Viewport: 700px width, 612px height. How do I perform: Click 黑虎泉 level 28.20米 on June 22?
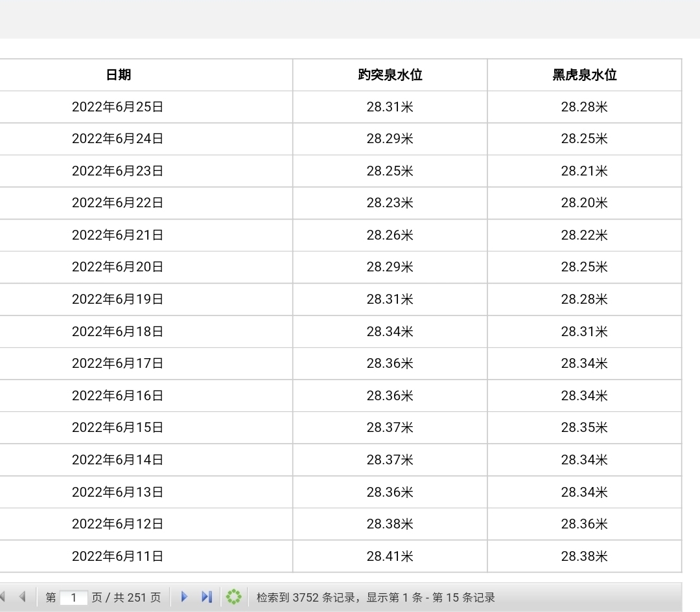[x=584, y=203]
